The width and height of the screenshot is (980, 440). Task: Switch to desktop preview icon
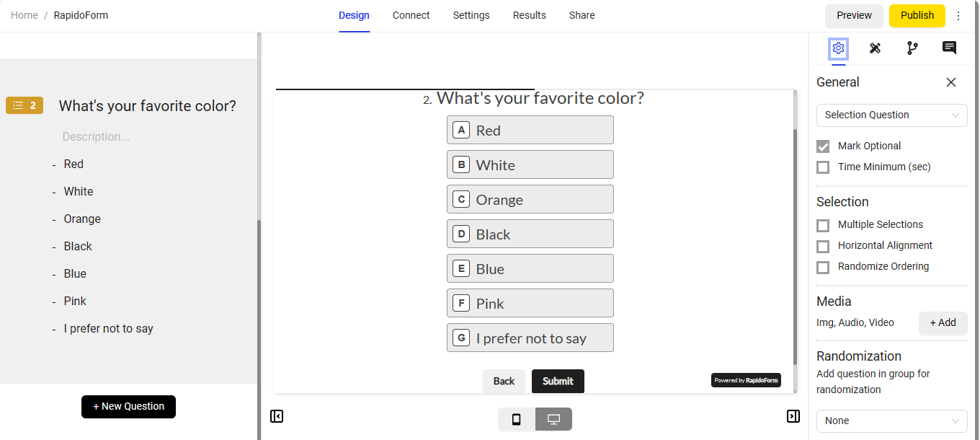(553, 419)
